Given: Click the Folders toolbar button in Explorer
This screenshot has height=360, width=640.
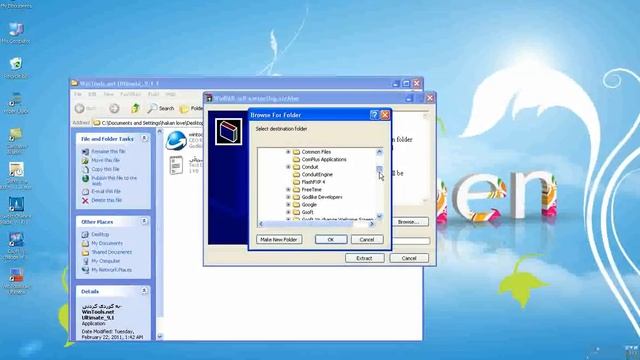Looking at the screenshot, I should pyautogui.click(x=191, y=108).
